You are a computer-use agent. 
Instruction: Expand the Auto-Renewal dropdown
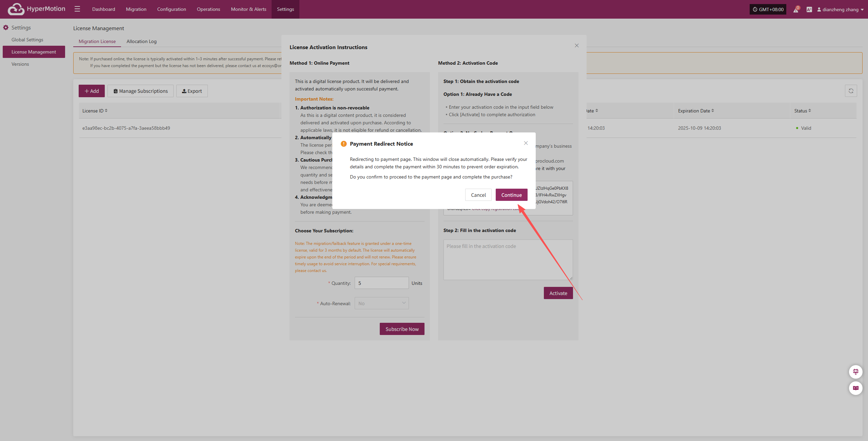(x=381, y=303)
